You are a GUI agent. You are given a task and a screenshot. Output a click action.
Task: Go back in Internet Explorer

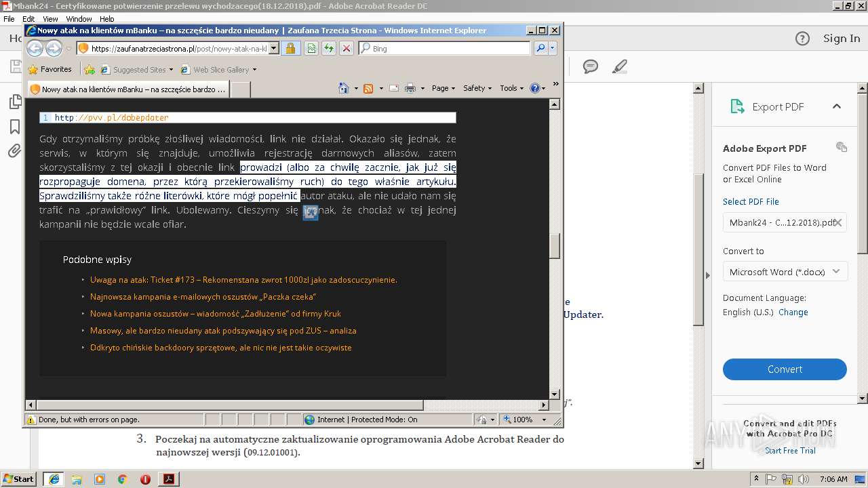click(x=35, y=48)
